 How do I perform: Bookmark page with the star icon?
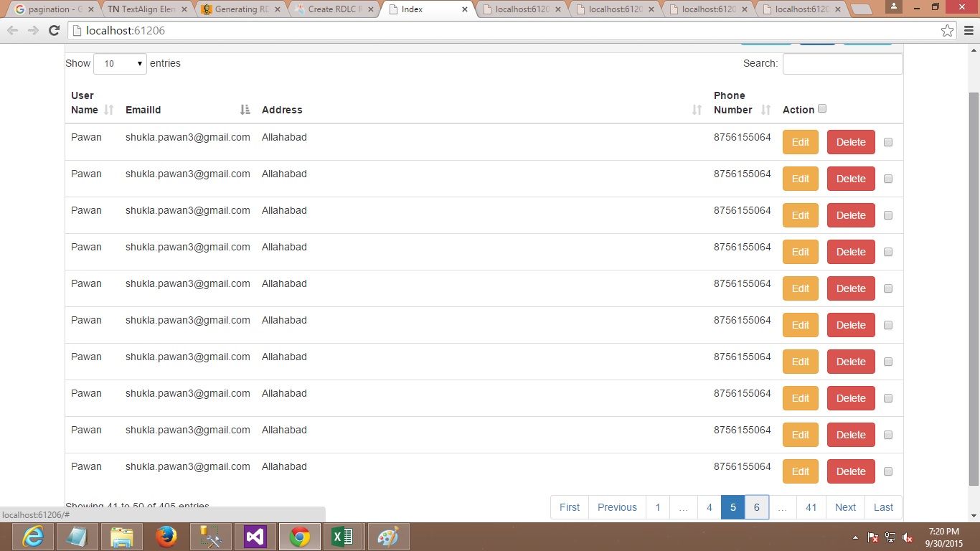[x=947, y=31]
